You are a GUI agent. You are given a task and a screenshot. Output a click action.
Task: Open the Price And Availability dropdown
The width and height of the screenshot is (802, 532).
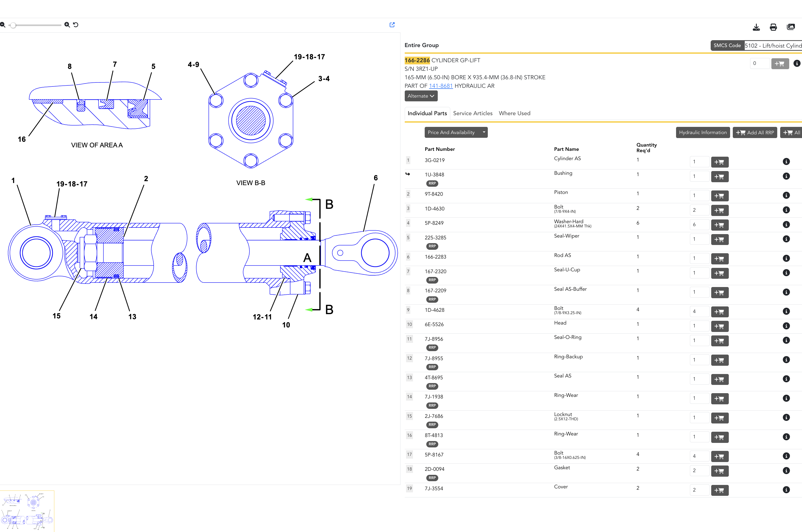[456, 132]
